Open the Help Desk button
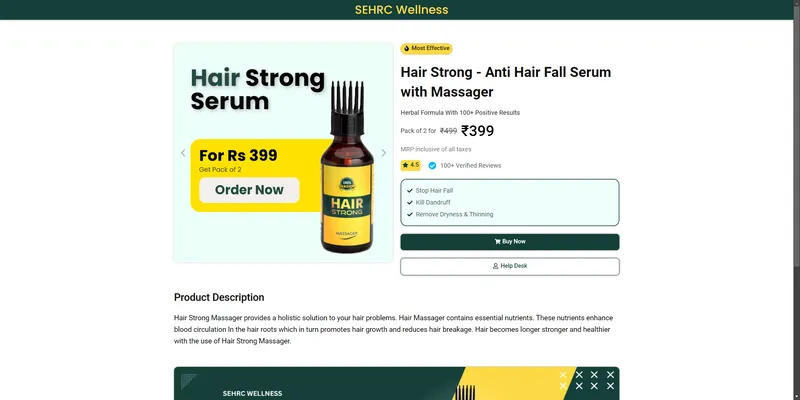800x400 pixels. pos(510,266)
